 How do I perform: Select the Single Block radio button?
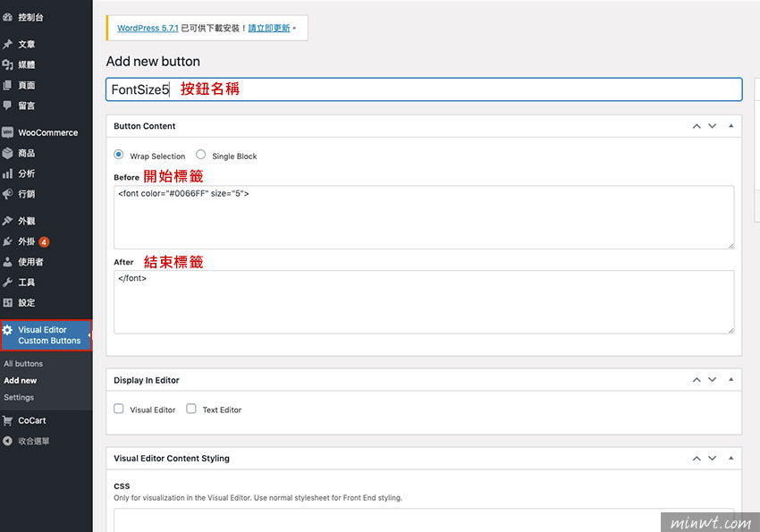click(200, 155)
